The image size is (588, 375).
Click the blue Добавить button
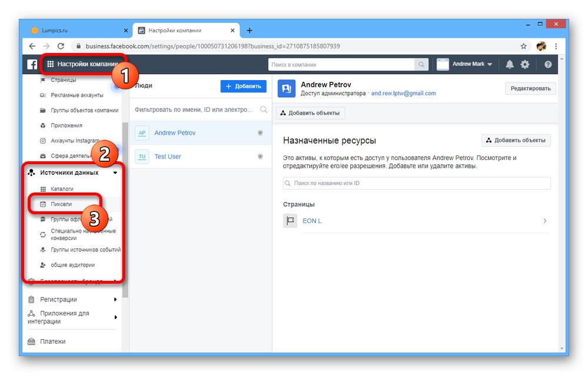click(243, 86)
